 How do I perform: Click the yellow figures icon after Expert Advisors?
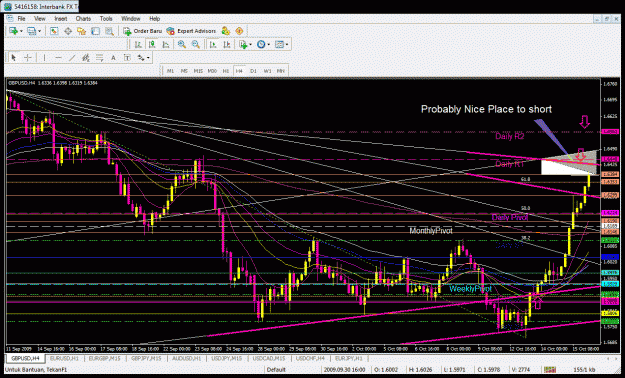coord(226,31)
